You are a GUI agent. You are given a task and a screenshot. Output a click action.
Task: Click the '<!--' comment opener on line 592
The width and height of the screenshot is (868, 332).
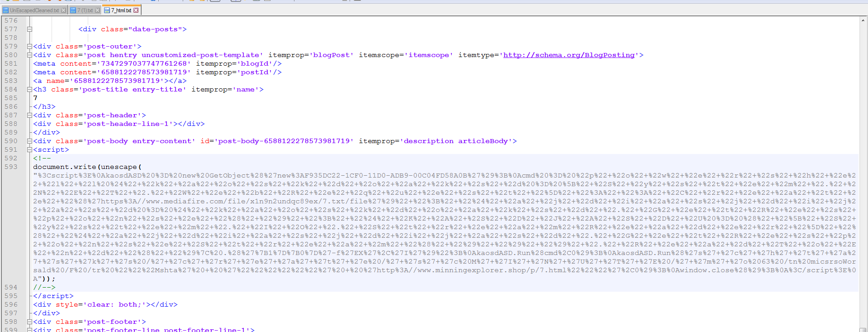point(42,158)
